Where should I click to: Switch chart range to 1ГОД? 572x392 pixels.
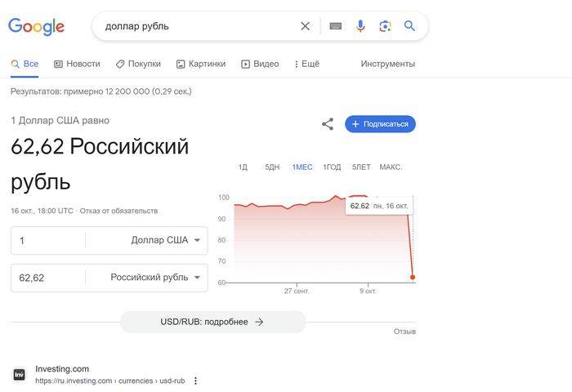click(x=332, y=167)
